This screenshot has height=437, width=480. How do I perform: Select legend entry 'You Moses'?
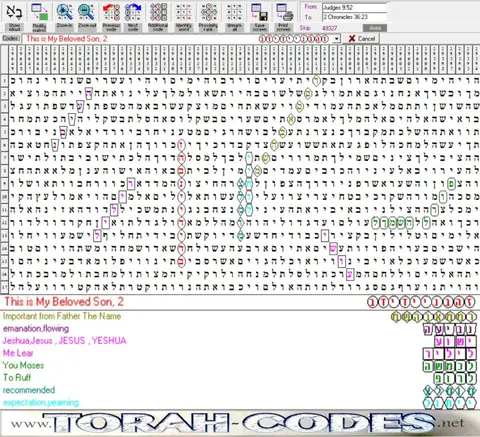pyautogui.click(x=23, y=365)
